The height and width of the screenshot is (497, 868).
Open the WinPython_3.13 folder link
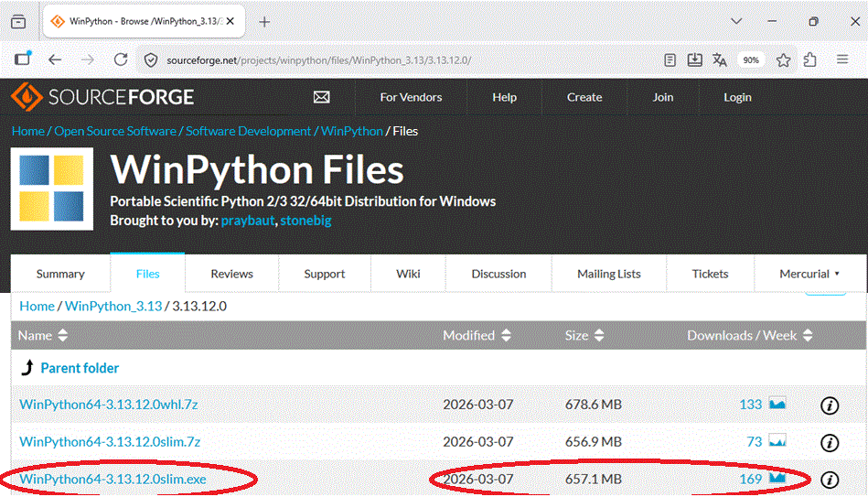113,307
